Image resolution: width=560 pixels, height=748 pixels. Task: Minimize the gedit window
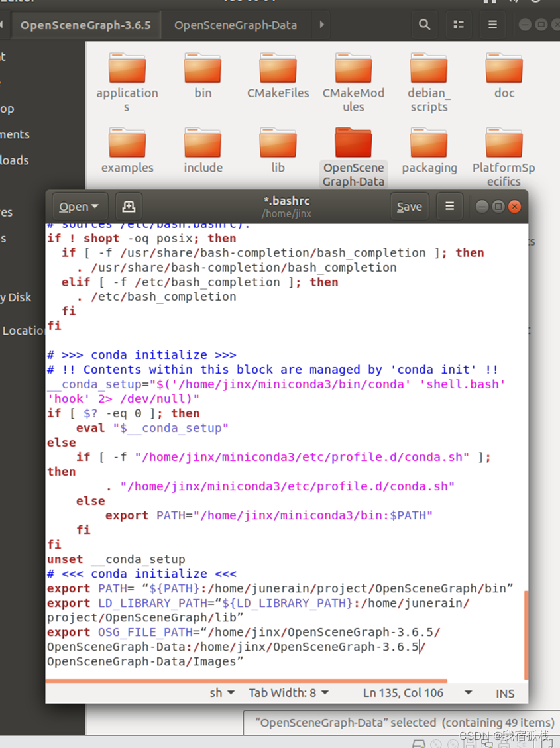pos(482,207)
